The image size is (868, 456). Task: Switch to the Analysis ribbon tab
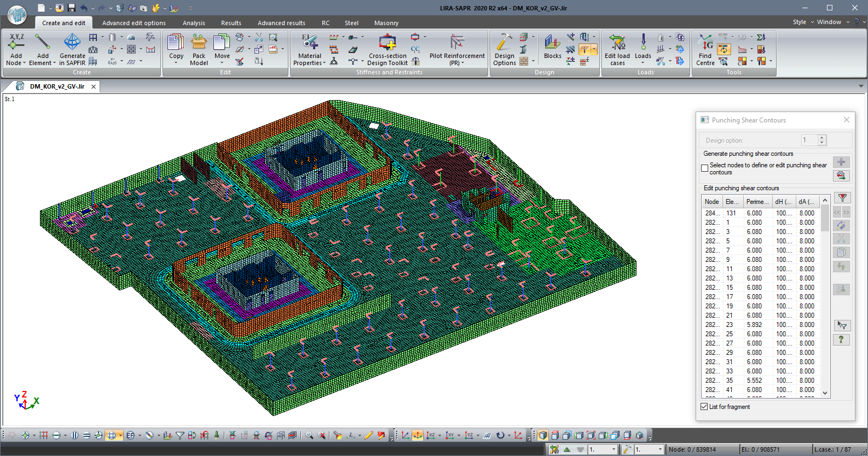pyautogui.click(x=194, y=23)
